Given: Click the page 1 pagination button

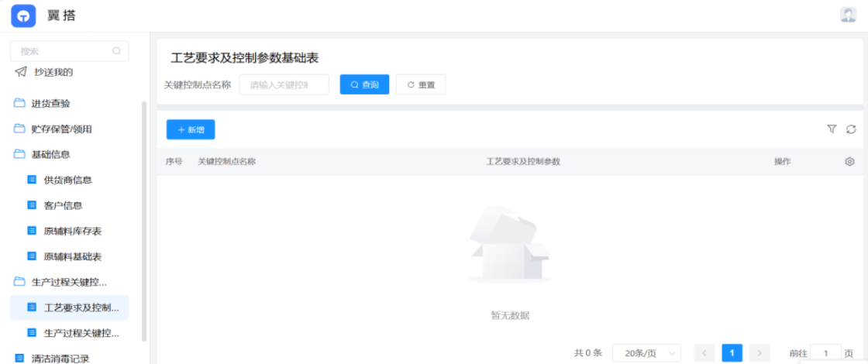Looking at the screenshot, I should coord(732,353).
